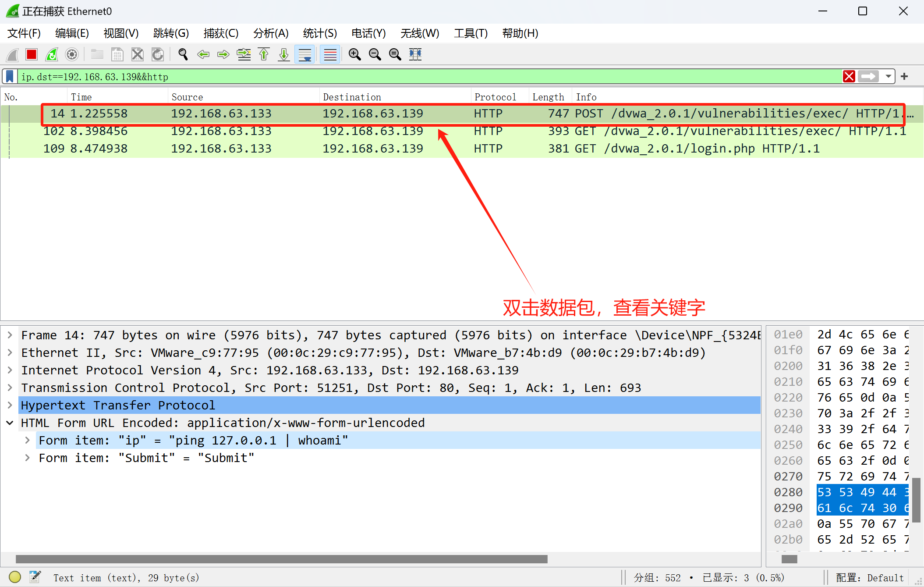
Task: Click in the display filter field
Action: coord(429,77)
